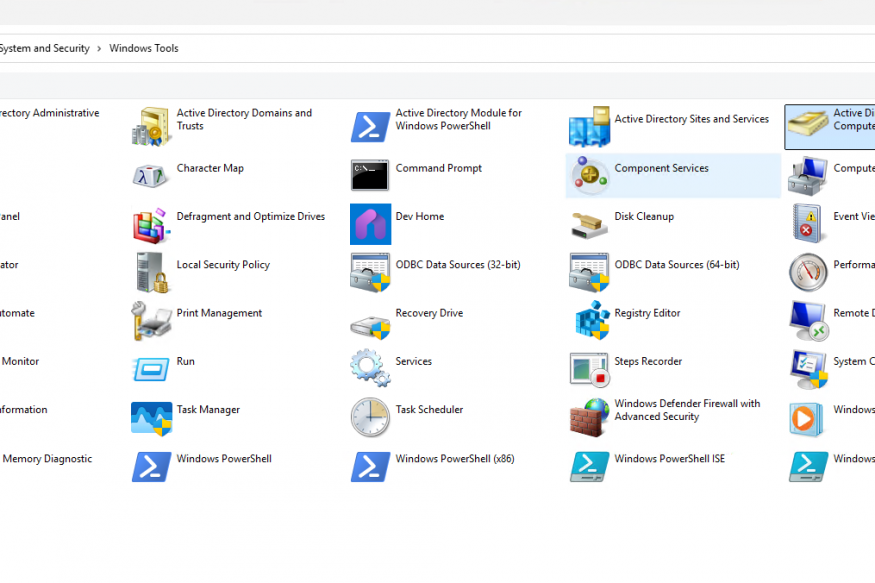Go to System and Security breadcrumb
The height and width of the screenshot is (583, 875).
[x=44, y=48]
